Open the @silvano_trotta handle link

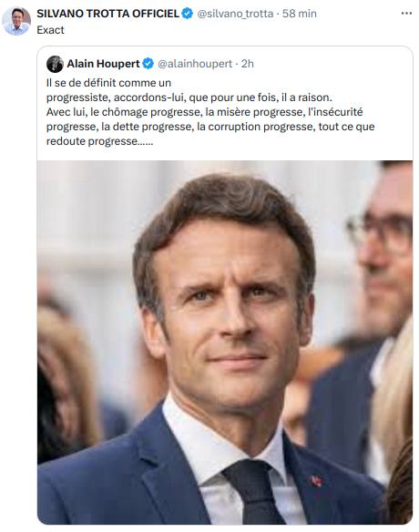click(x=235, y=14)
